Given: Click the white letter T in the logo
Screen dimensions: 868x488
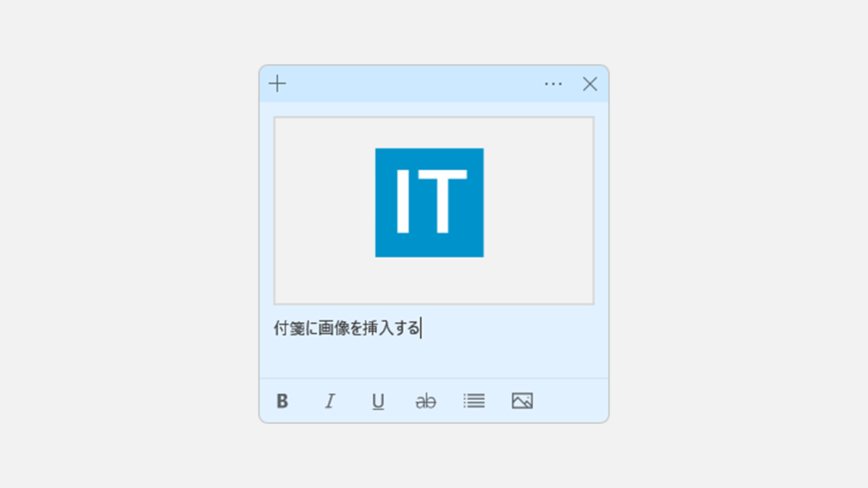Looking at the screenshot, I should click(442, 202).
